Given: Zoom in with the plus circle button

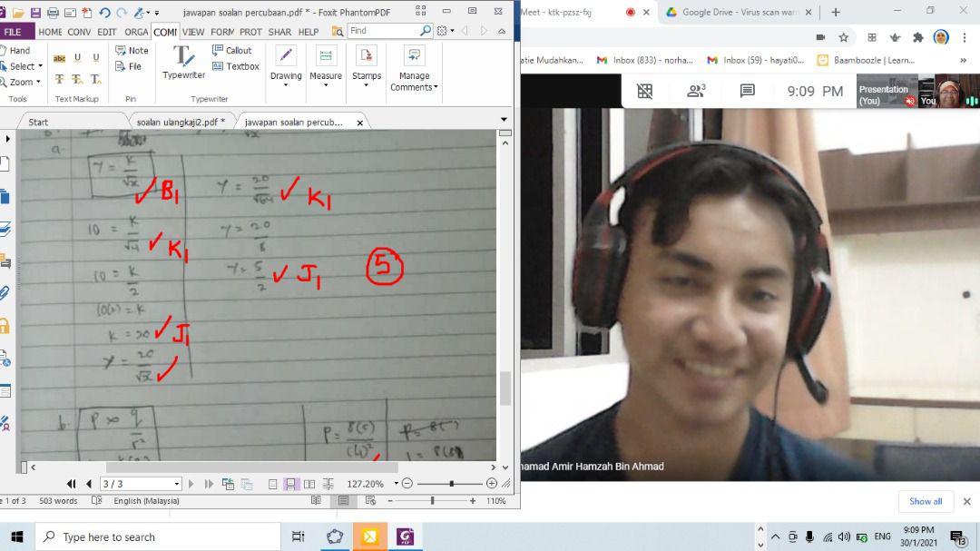Looking at the screenshot, I should (492, 484).
